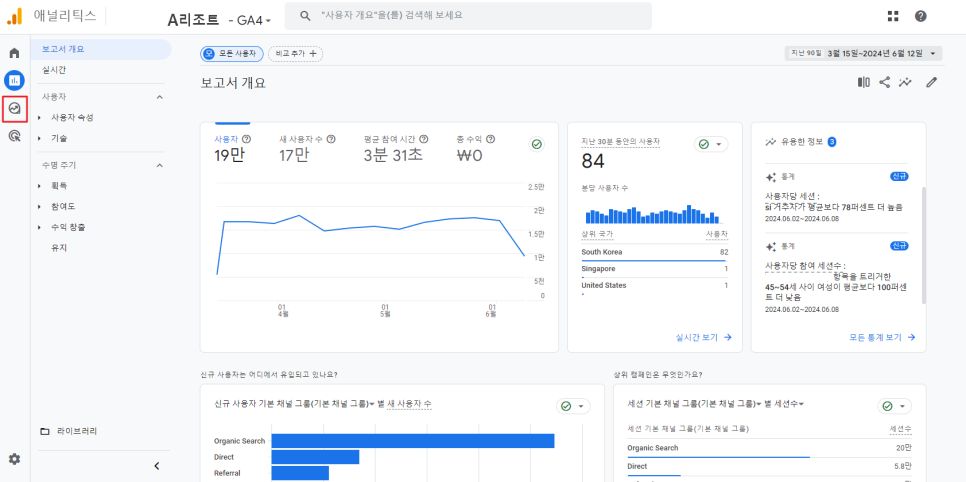Open A리조트 GA4 property selector

pyautogui.click(x=219, y=20)
